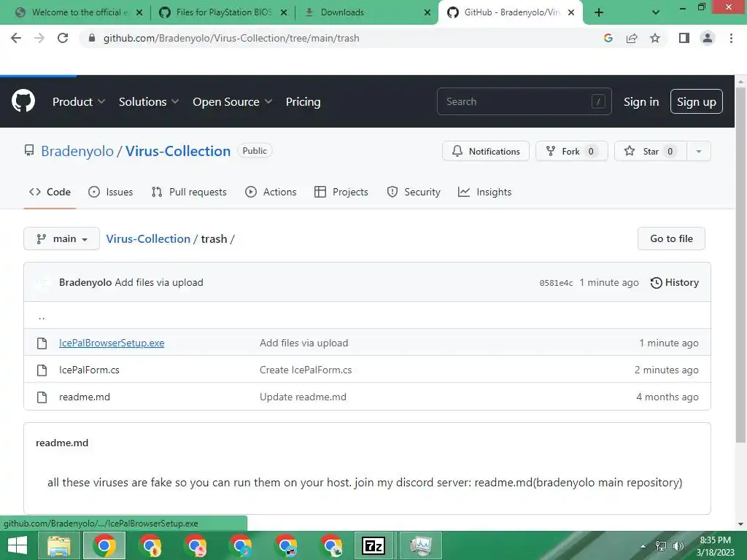
Task: Open a new browser tab
Action: tap(599, 12)
